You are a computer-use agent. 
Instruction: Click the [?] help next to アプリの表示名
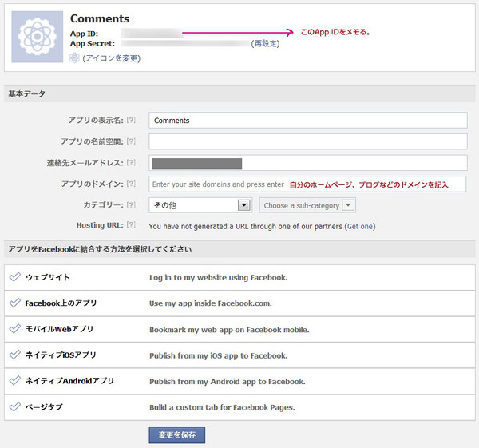point(131,120)
